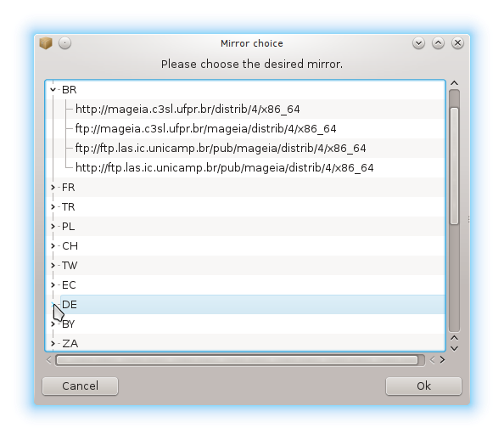Expand the PL country node
Image resolution: width=504 pixels, height=439 pixels.
(53, 227)
